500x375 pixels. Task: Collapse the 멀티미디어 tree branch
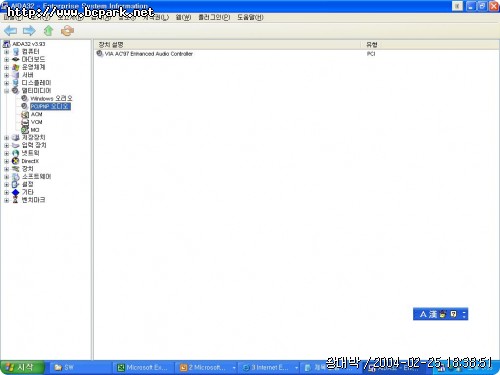6,91
